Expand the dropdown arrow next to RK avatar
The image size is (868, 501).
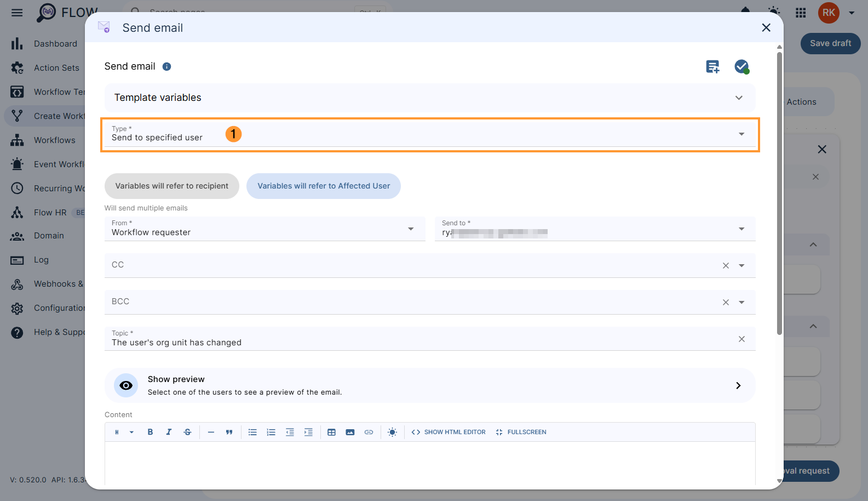852,13
